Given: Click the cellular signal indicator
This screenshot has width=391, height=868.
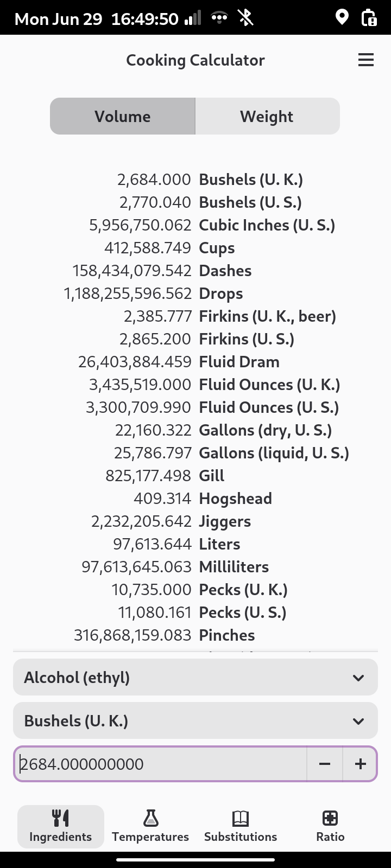Looking at the screenshot, I should pos(193,18).
